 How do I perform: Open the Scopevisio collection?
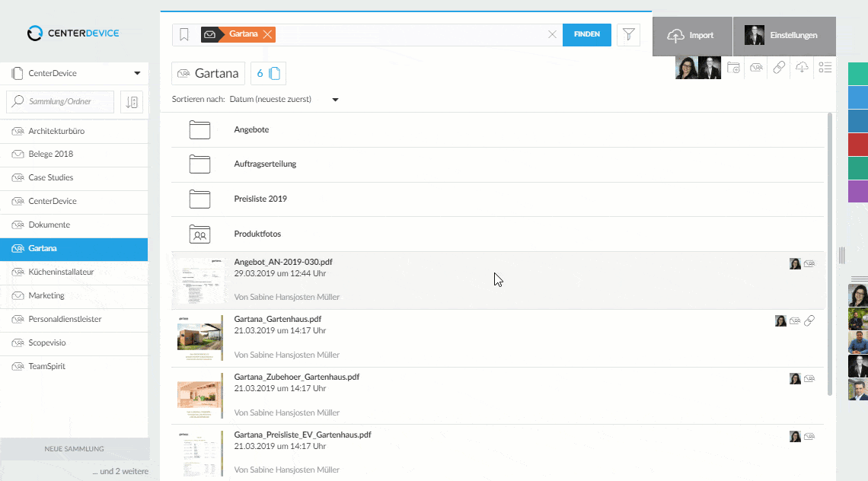click(x=74, y=342)
